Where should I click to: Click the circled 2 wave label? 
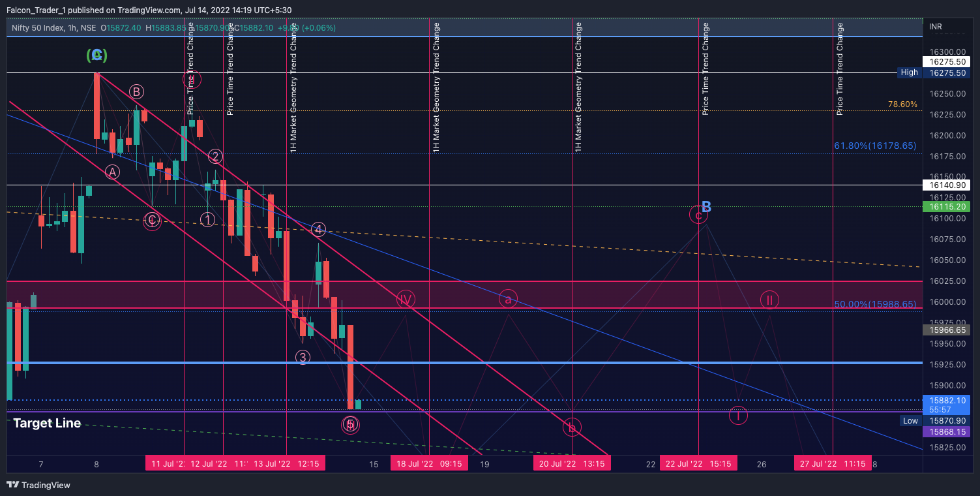[x=215, y=156]
